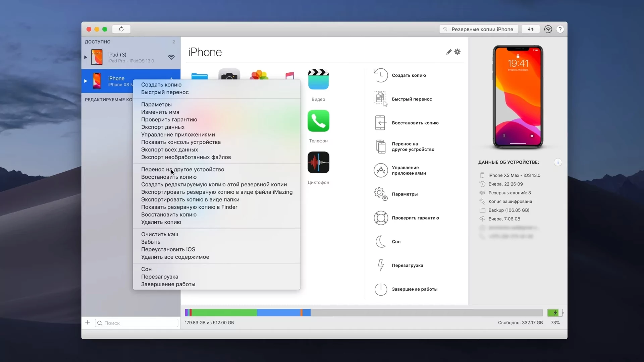Click the Копия зашифрована info row
The image size is (644, 362).
506,201
